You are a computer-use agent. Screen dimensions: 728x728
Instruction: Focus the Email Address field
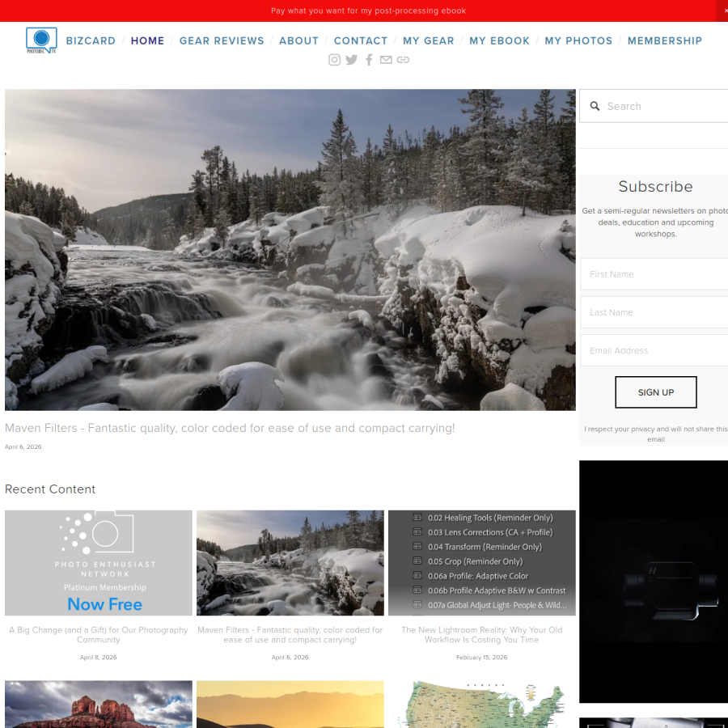point(654,350)
